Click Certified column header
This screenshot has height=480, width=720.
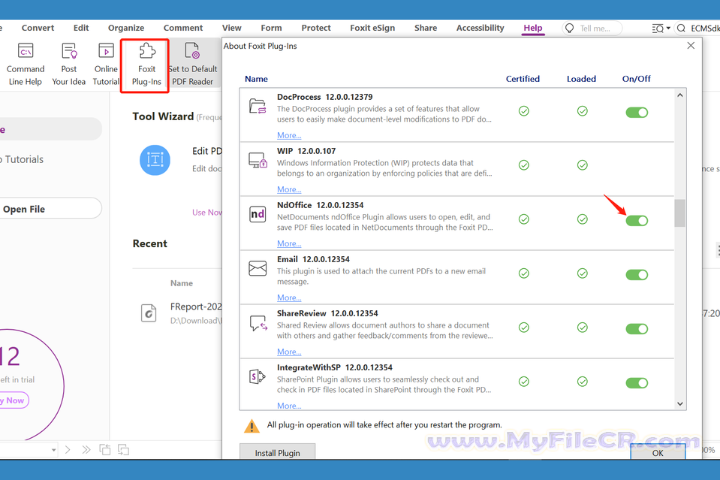(523, 79)
